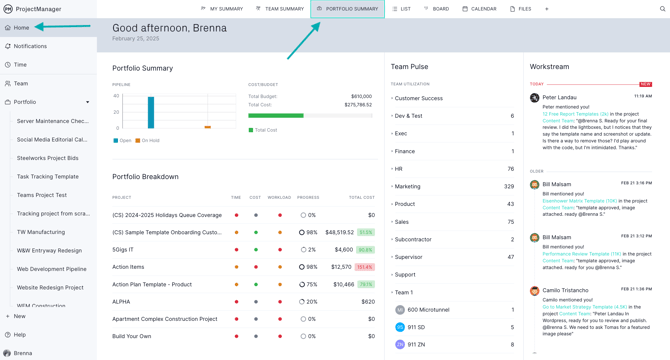Open the search magnifier icon
The image size is (670, 360).
point(662,9)
